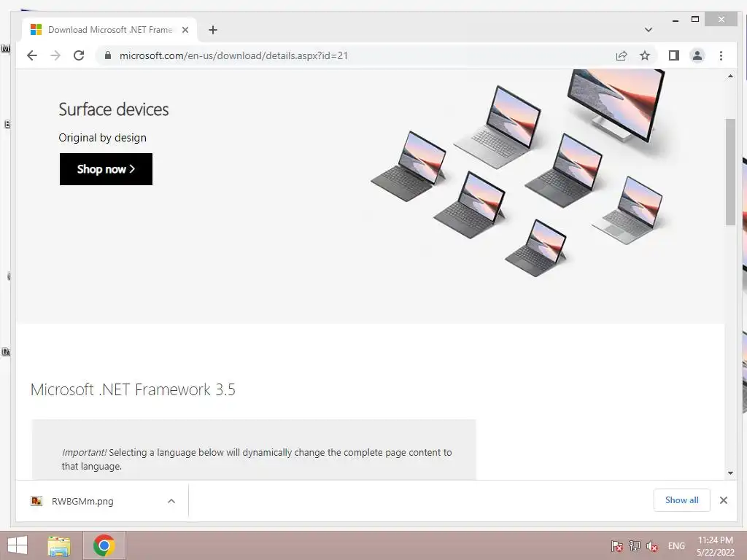Viewport: 747px width, 560px height.
Task: Click the address bar URL field
Action: coord(352,55)
